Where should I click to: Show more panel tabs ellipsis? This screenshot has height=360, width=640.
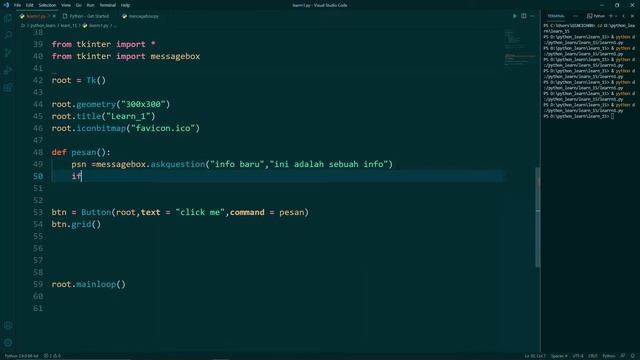point(575,16)
